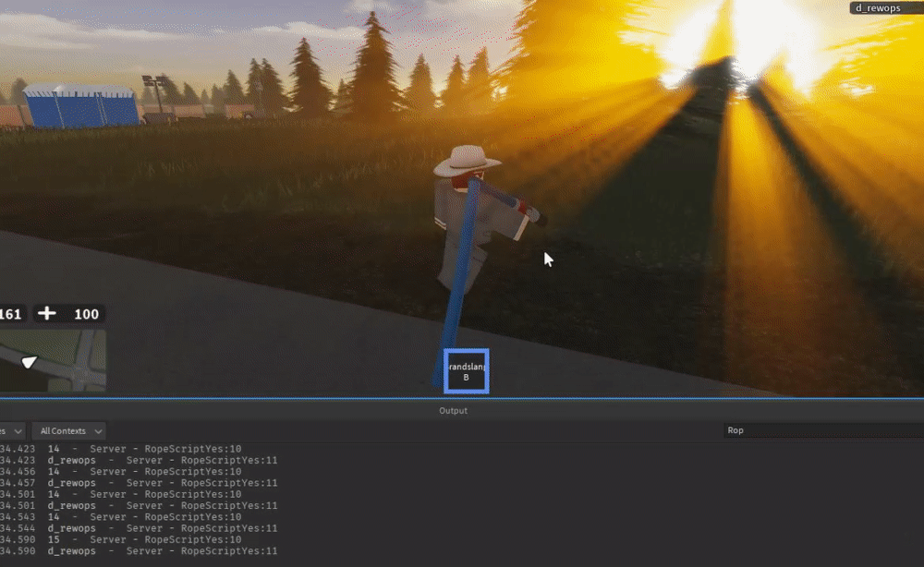Screen dimensions: 924x567
Task: Click the Output filter field containing 'Rop'
Action: (x=823, y=430)
